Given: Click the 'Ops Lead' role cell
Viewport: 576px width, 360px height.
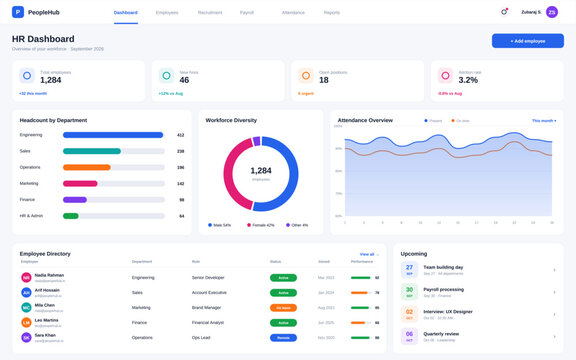Looking at the screenshot, I should 201,338.
